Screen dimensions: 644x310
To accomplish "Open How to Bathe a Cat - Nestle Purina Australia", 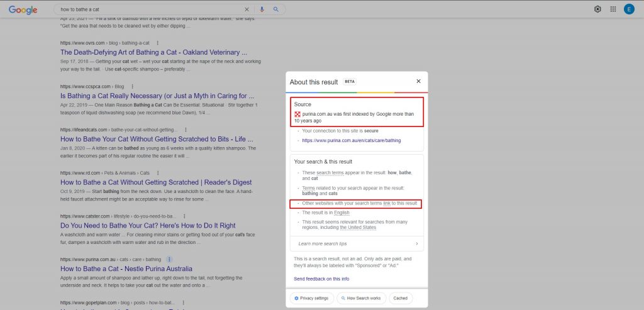I will click(x=126, y=269).
